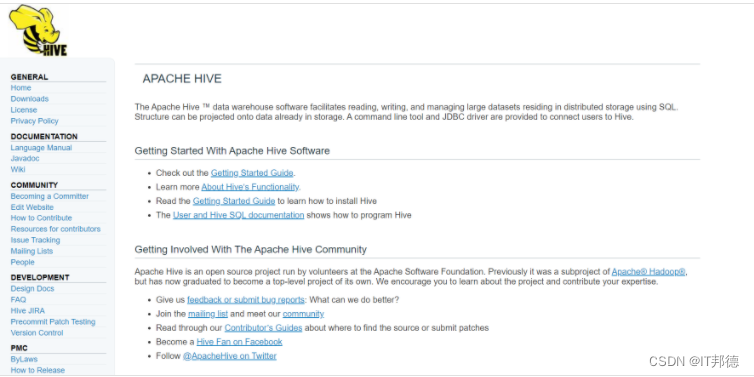
Task: Open the FAQ link
Action: tap(18, 300)
